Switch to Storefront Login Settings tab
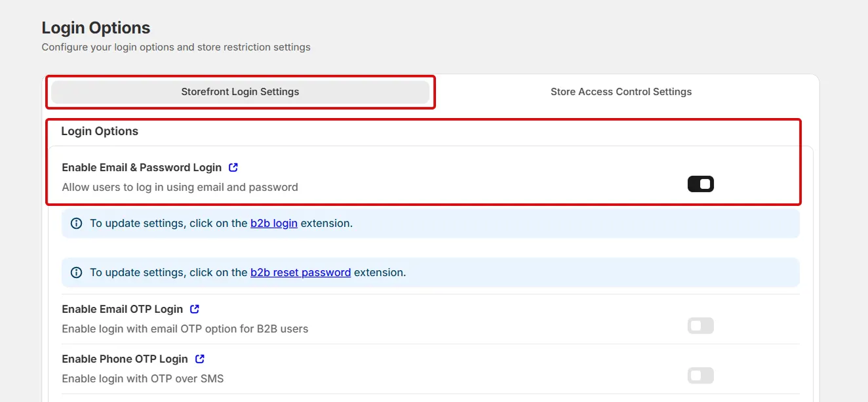Screen dimensions: 868x402 [240, 92]
